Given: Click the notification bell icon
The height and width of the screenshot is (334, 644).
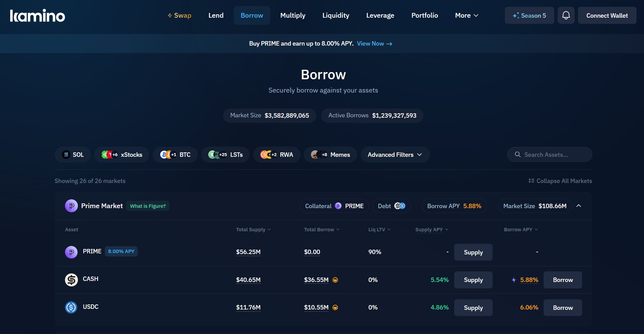Looking at the screenshot, I should point(566,15).
